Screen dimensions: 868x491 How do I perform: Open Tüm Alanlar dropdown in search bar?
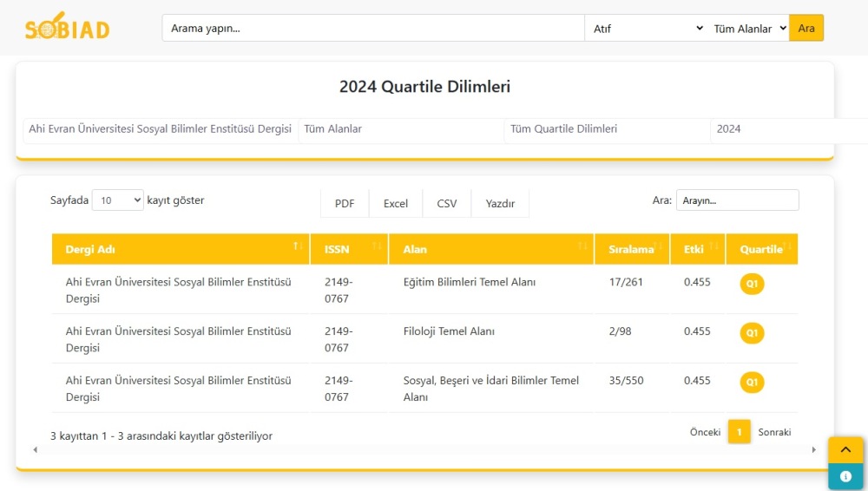[748, 29]
